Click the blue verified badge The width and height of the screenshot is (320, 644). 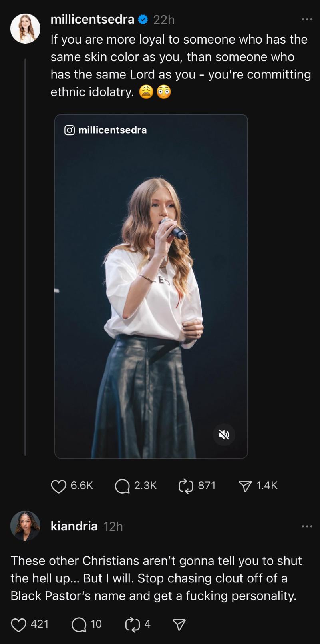pyautogui.click(x=143, y=19)
